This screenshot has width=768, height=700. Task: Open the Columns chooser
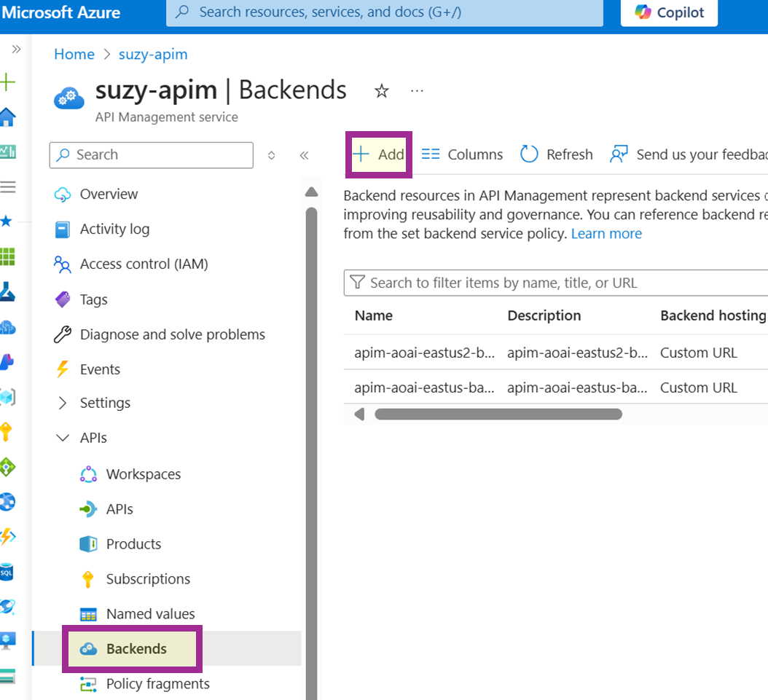point(463,154)
